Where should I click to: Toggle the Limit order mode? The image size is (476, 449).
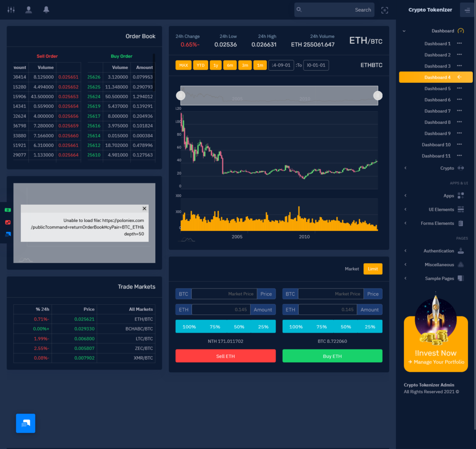pyautogui.click(x=373, y=268)
